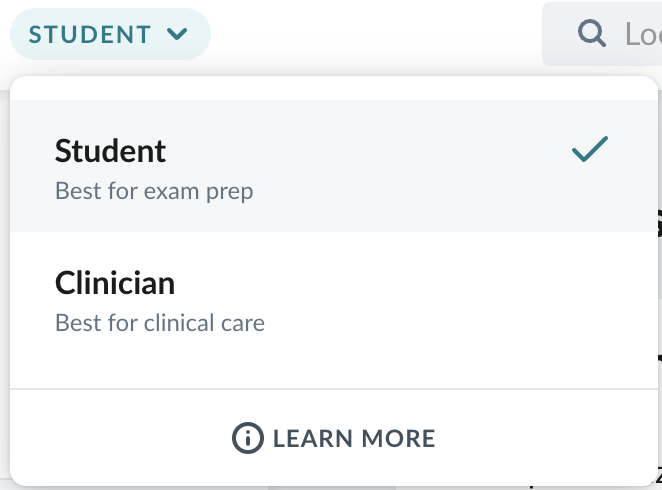Collapse the STUDENT mode dropdown pill
The image size is (662, 490).
click(110, 34)
